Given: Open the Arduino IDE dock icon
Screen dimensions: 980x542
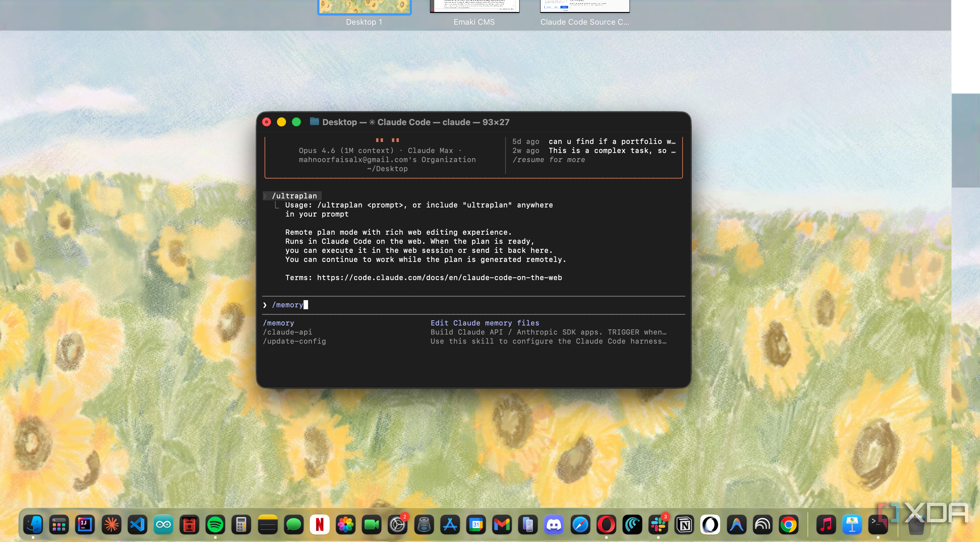Looking at the screenshot, I should pos(163,524).
